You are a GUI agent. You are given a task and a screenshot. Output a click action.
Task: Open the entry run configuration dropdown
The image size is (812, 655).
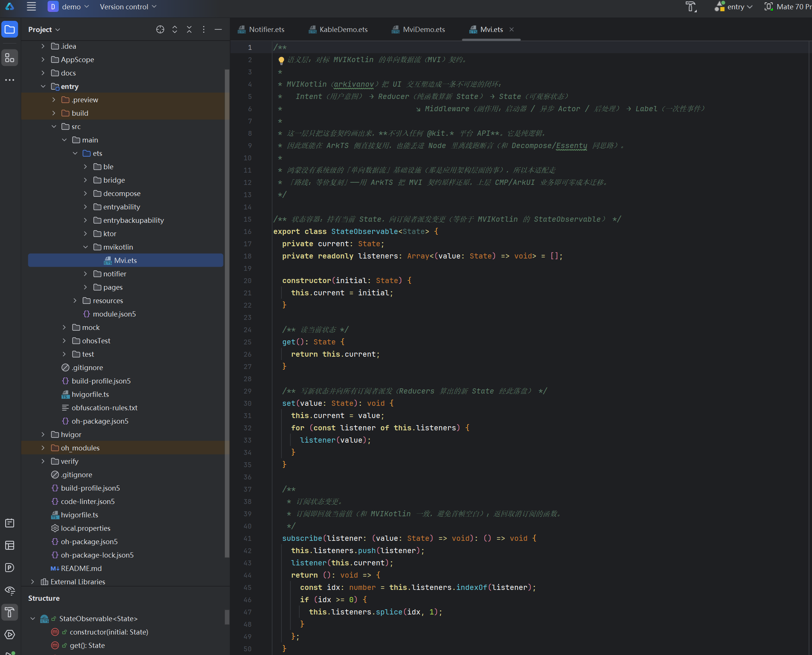tap(733, 7)
